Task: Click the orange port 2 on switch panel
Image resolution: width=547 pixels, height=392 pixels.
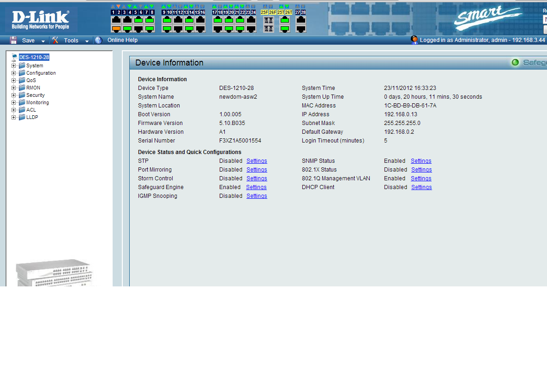Action: point(116,29)
